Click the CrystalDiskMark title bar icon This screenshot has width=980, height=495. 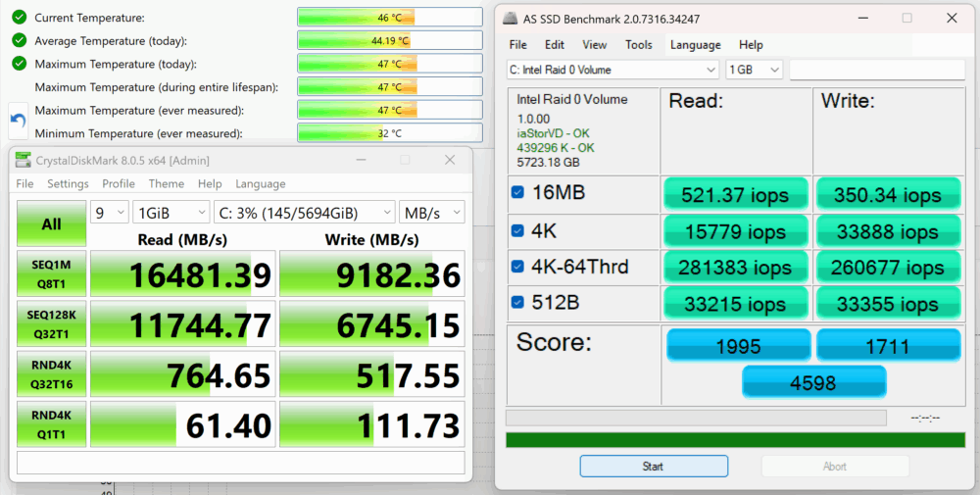pos(24,160)
